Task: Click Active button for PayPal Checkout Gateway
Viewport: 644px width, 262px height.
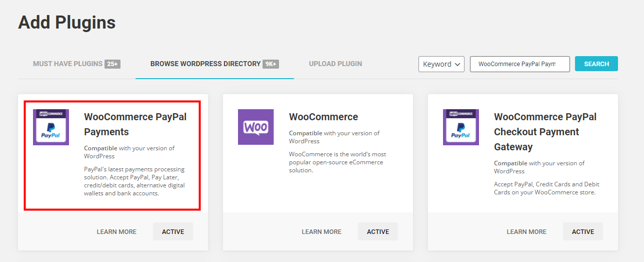Action: [583, 232]
